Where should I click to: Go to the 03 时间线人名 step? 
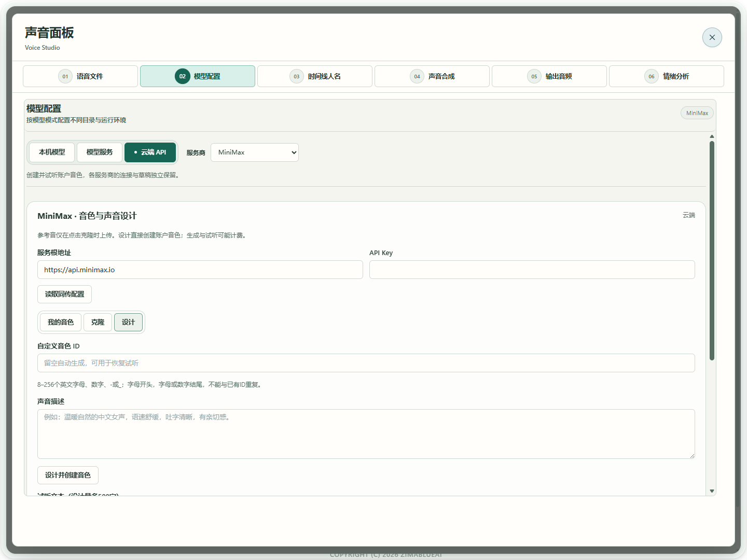coord(315,76)
